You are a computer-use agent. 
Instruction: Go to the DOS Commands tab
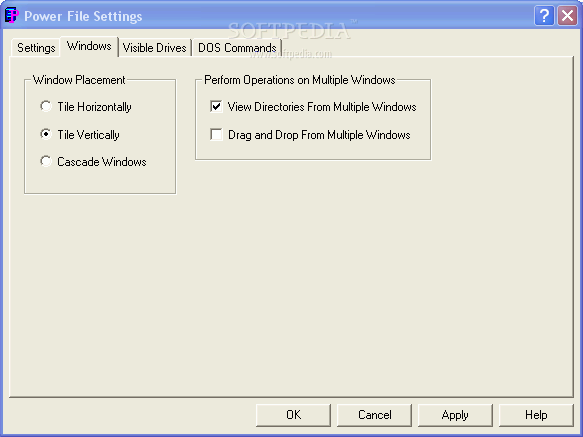point(237,48)
